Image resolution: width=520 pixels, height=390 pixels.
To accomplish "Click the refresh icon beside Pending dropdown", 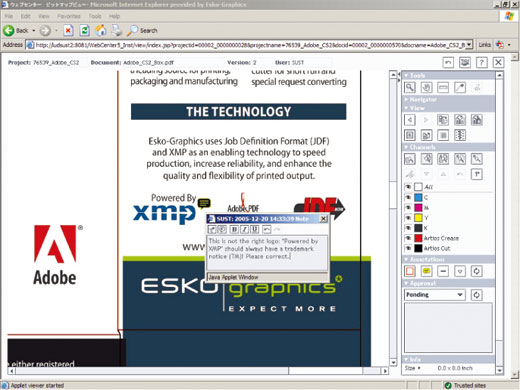I will click(476, 295).
